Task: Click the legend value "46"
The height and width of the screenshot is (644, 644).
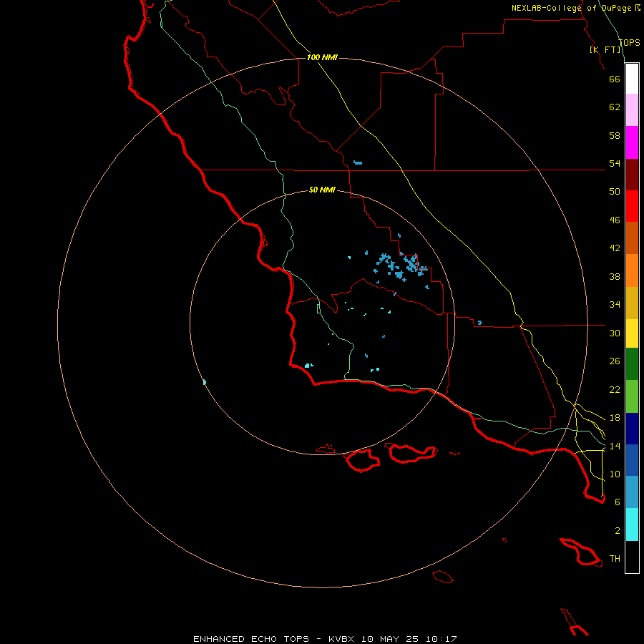Action: [x=615, y=220]
